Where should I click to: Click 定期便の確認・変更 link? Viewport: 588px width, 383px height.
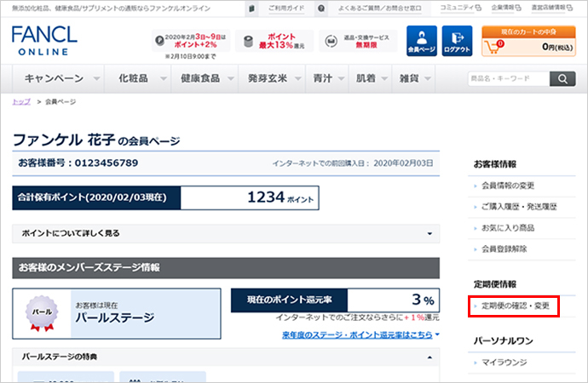(x=513, y=305)
